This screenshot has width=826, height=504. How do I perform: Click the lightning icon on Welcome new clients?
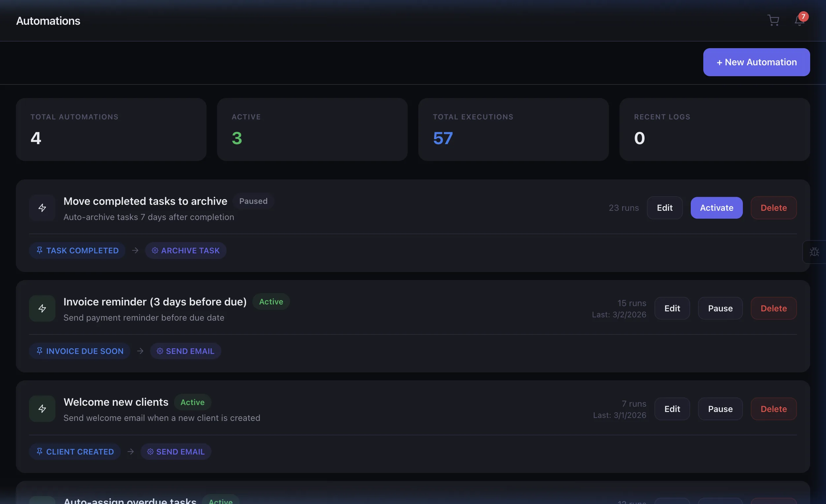(42, 408)
